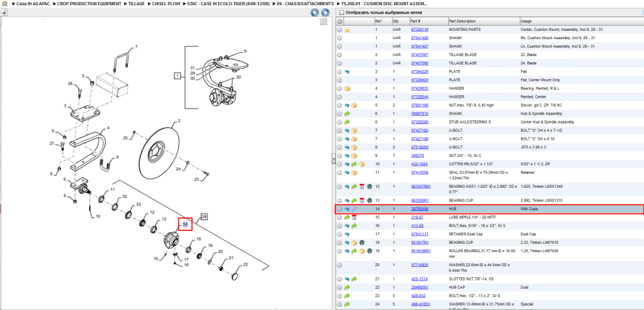Viewport: 644px width, 310px height.
Task: Click the red list icon on BEARING ASSY row
Action: (x=362, y=187)
